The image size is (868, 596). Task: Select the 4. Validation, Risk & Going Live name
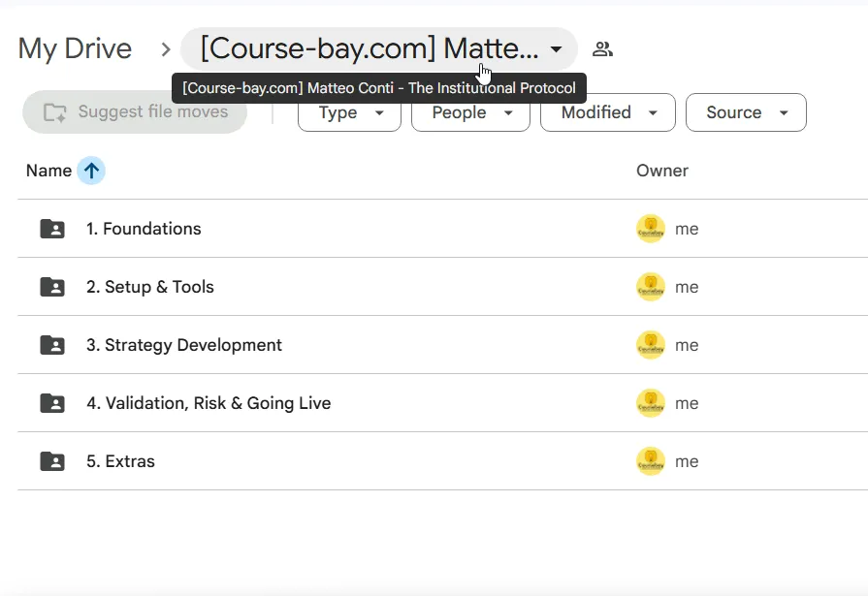click(x=209, y=403)
